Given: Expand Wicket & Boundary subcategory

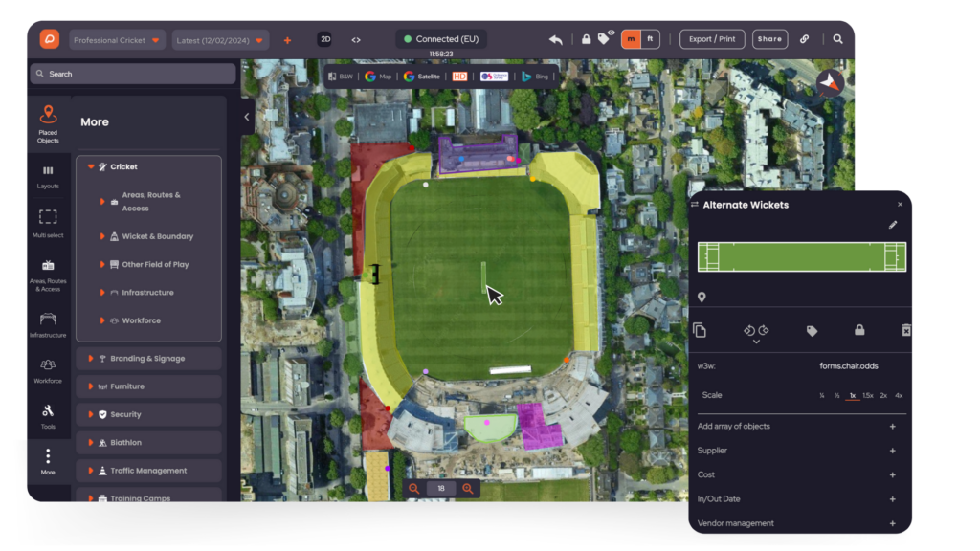Looking at the screenshot, I should [101, 236].
